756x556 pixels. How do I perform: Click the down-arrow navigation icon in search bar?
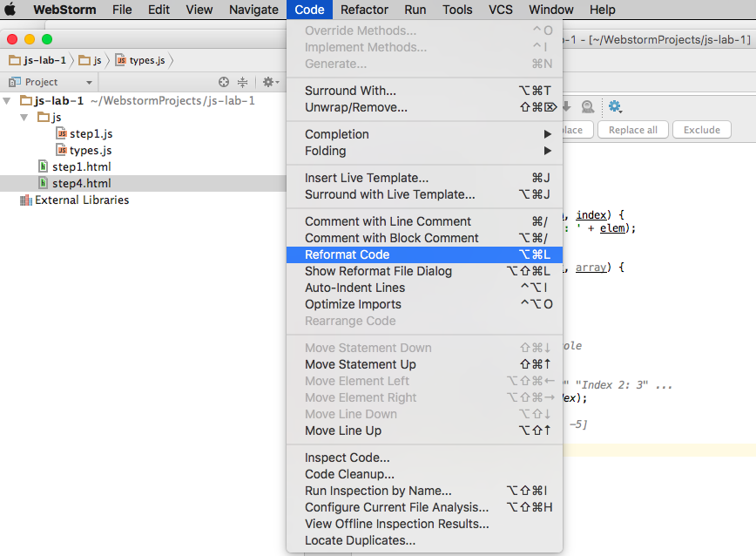pos(565,106)
